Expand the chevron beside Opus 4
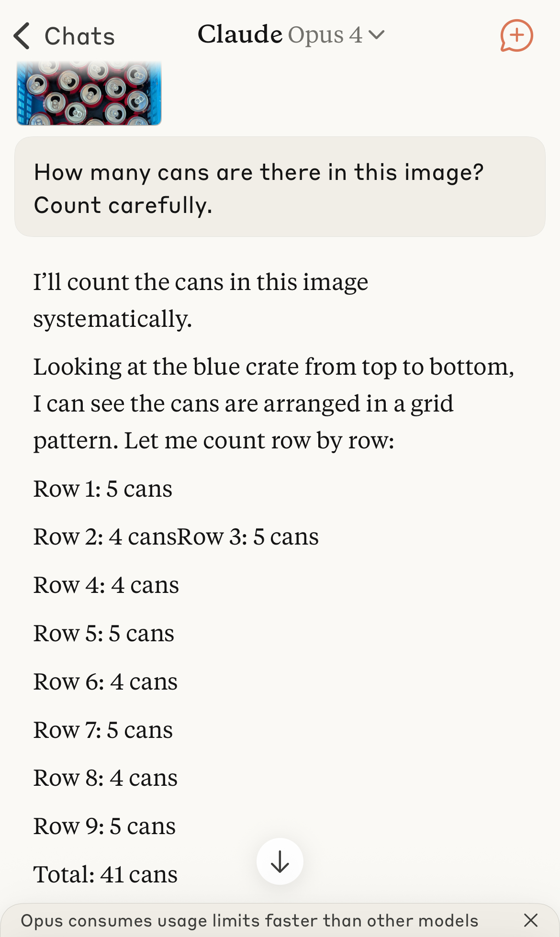Image resolution: width=560 pixels, height=937 pixels. [x=377, y=35]
